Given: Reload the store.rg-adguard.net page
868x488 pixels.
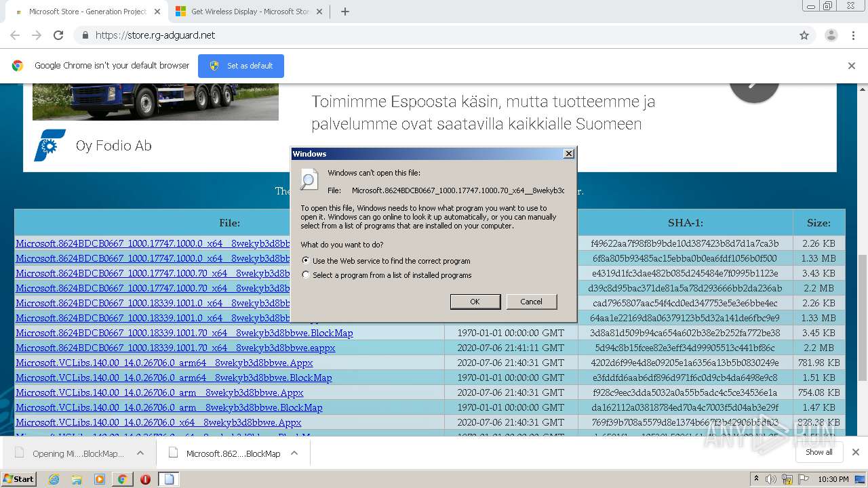Looking at the screenshot, I should pyautogui.click(x=58, y=35).
